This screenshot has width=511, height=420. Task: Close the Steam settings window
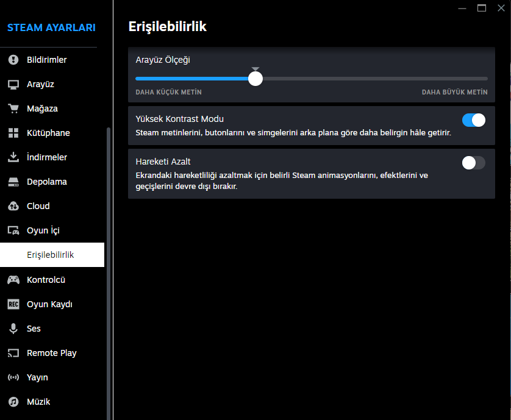(x=501, y=8)
